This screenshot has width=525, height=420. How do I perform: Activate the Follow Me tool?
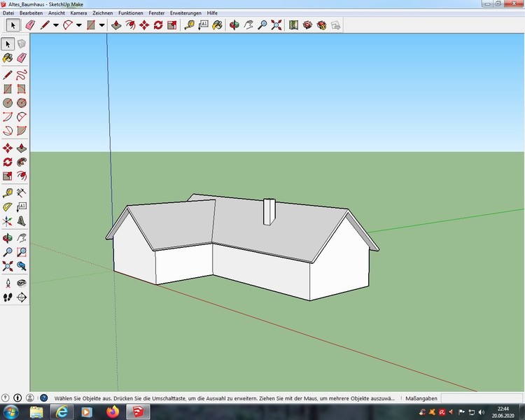(22, 162)
